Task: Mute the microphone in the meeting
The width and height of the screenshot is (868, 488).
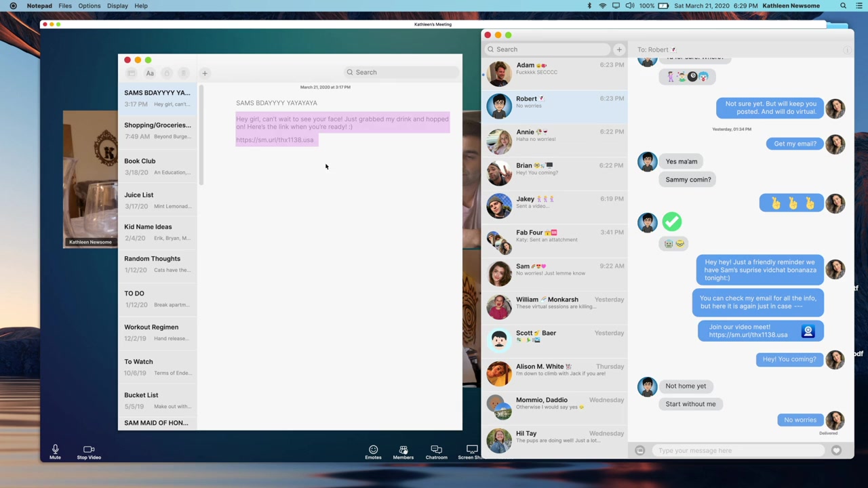Action: tap(55, 451)
